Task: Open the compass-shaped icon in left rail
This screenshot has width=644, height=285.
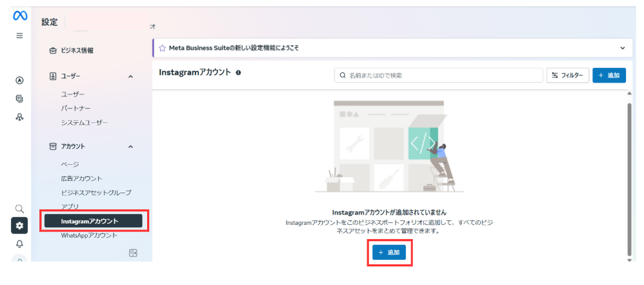Action: [19, 80]
